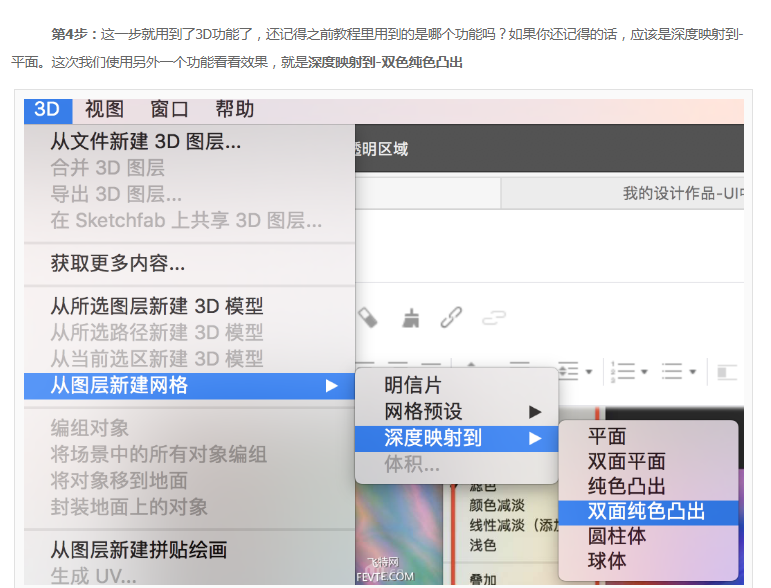Open the 帮助 menu
Viewport: 771px width, 588px height.
[235, 110]
